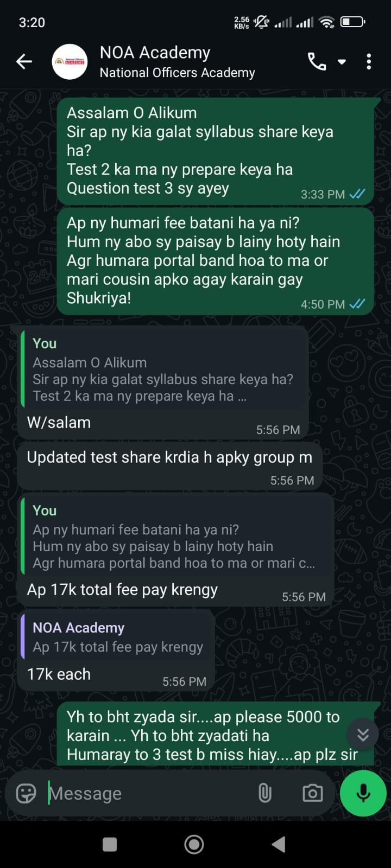Screen dimensions: 391x868
Task: Tap the Android back triangle button
Action: pyautogui.click(x=279, y=844)
